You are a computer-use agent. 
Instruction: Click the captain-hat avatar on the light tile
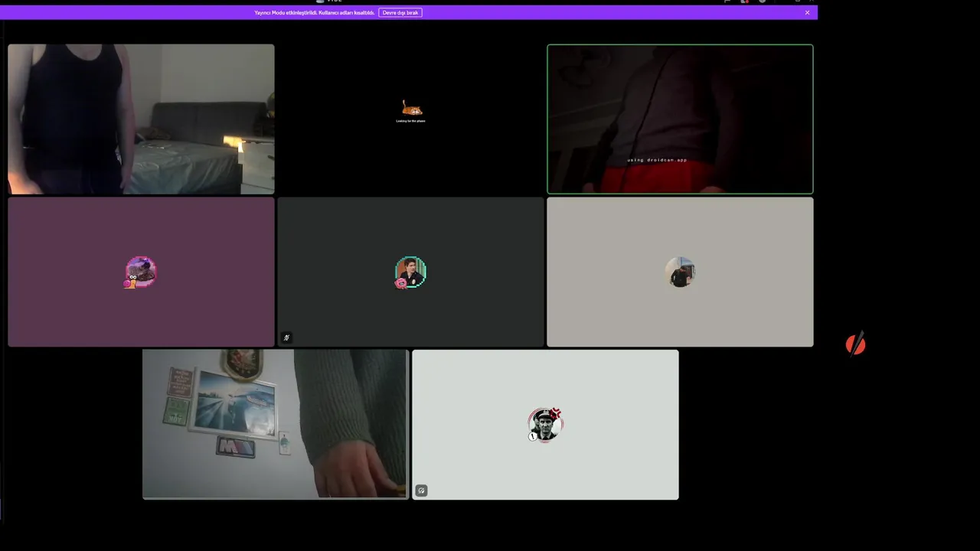[545, 425]
